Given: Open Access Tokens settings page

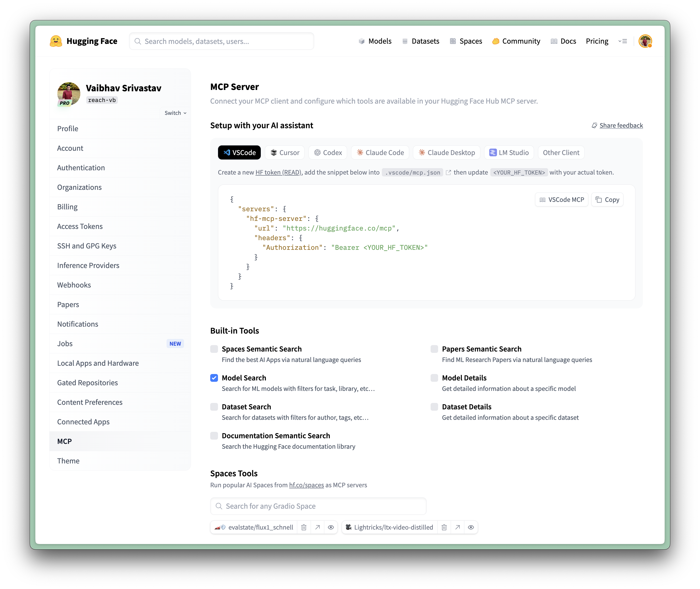Looking at the screenshot, I should [x=80, y=226].
